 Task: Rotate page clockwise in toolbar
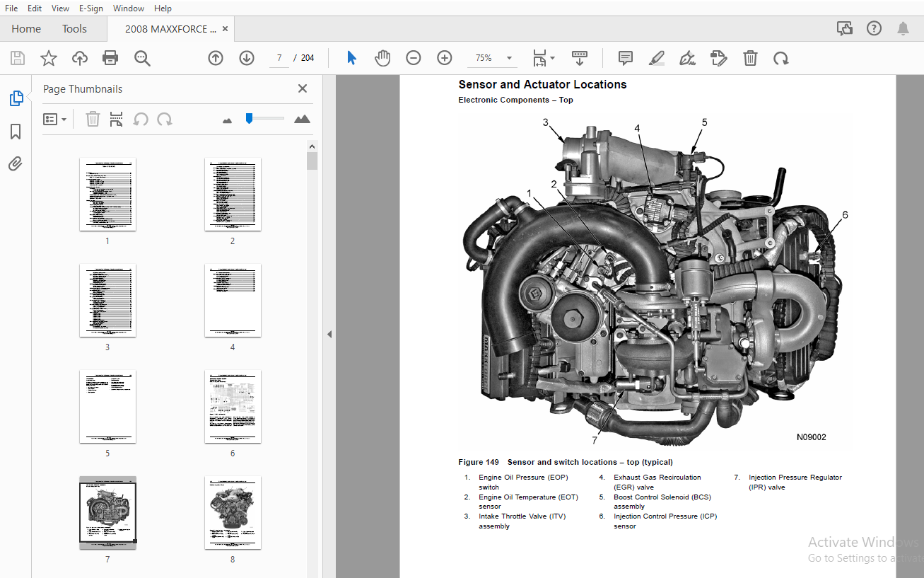pos(781,58)
